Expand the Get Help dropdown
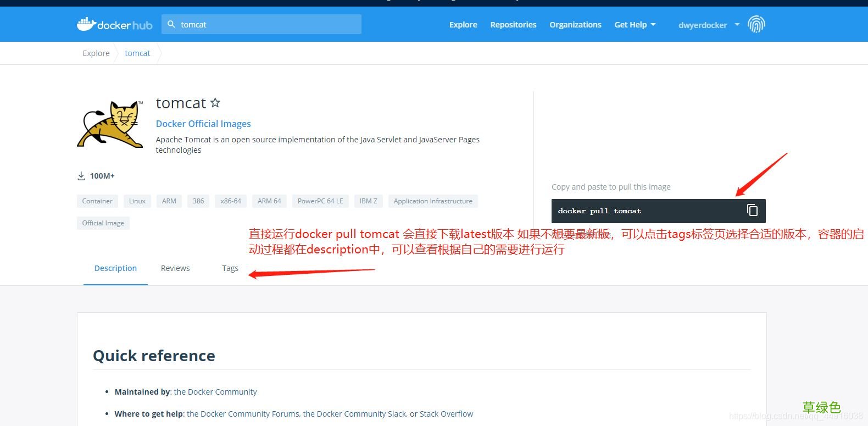 [635, 25]
